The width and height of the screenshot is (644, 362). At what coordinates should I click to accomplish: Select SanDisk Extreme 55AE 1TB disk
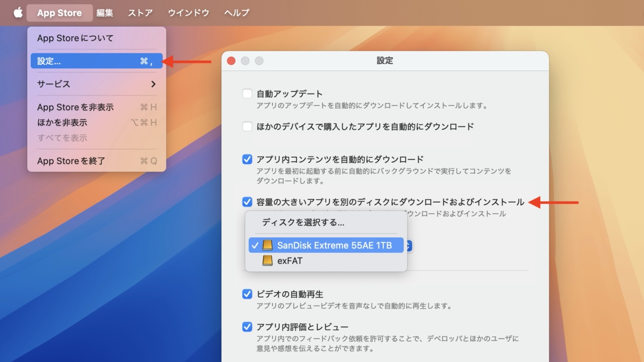click(x=326, y=245)
